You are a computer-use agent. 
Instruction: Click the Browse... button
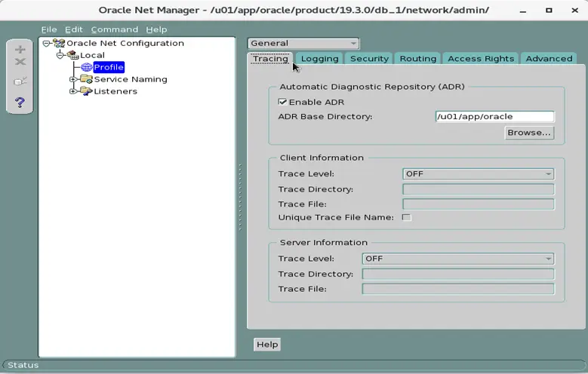pos(529,133)
